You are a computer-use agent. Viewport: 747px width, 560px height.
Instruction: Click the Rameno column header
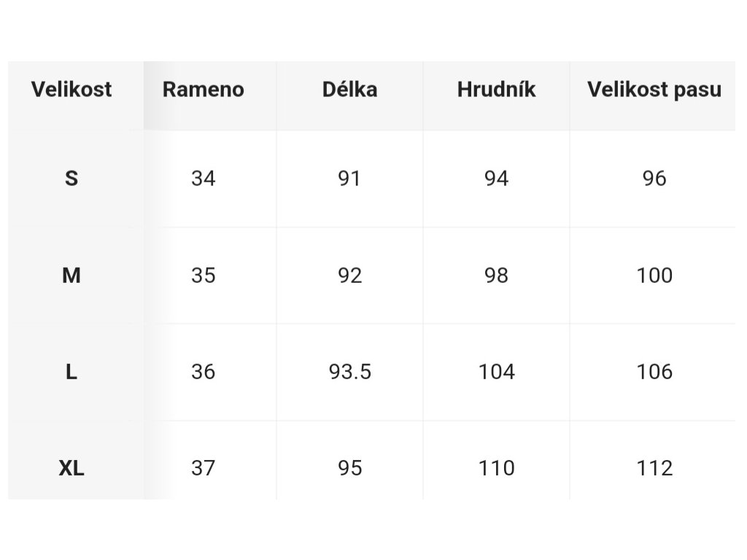[x=204, y=90]
